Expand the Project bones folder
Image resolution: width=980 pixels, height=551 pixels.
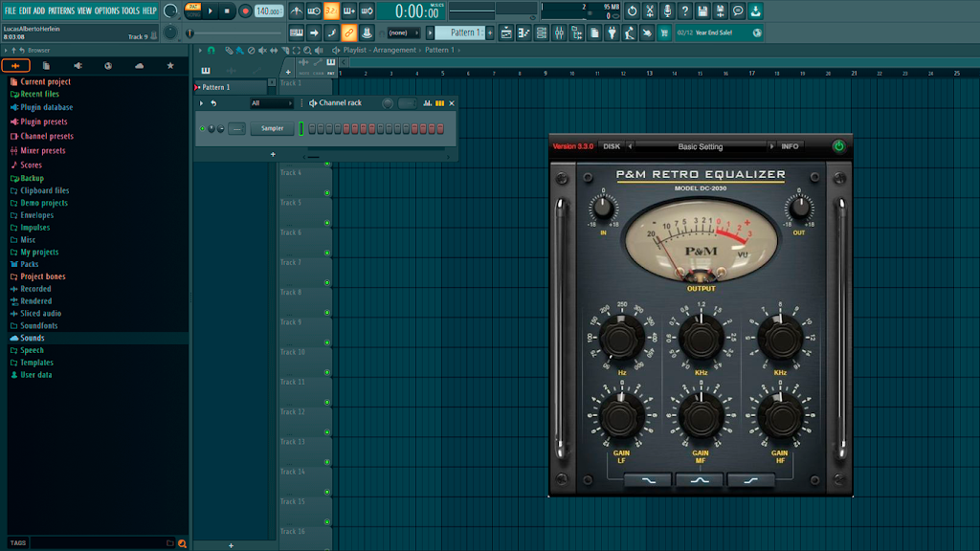click(37, 276)
